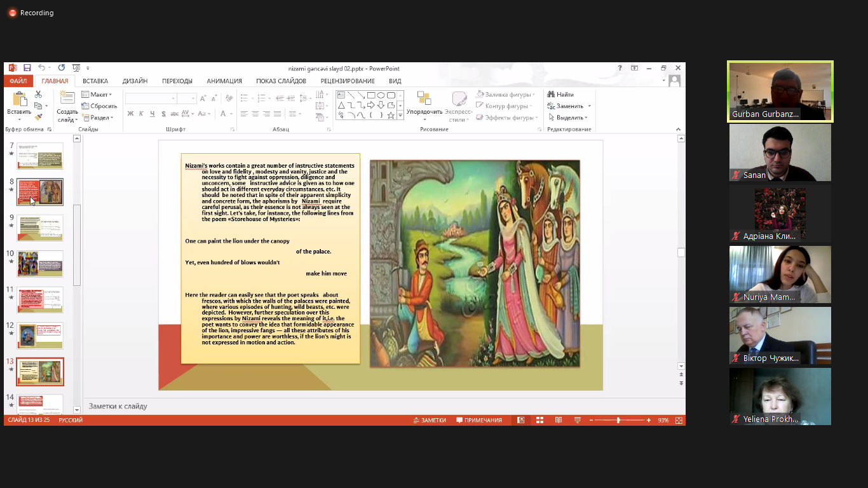
Task: Align text right in paragraph group
Action: (x=266, y=114)
